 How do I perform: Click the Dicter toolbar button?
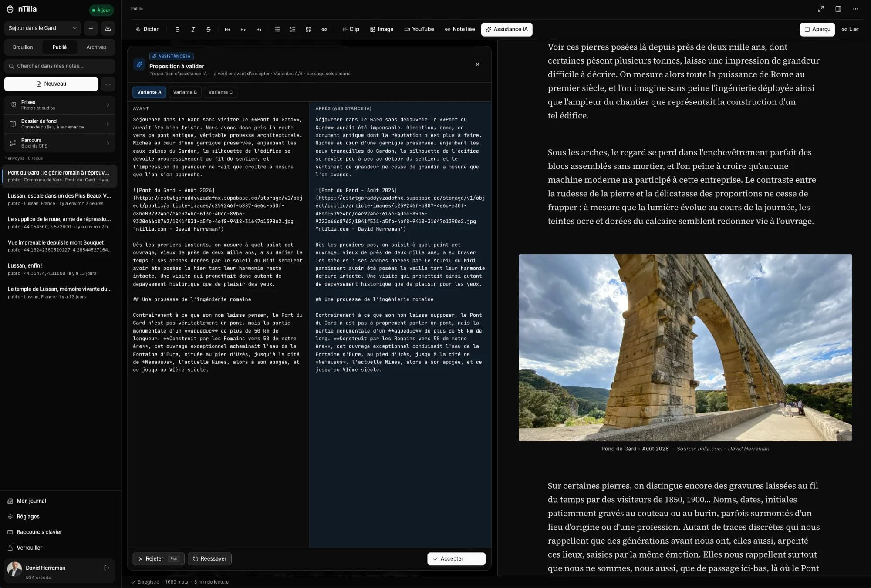click(147, 29)
